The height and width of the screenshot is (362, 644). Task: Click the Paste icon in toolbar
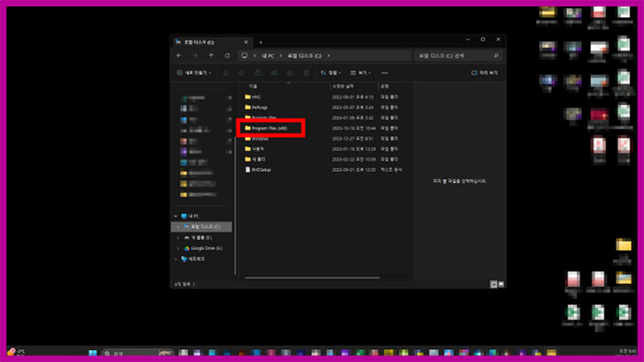coord(258,73)
